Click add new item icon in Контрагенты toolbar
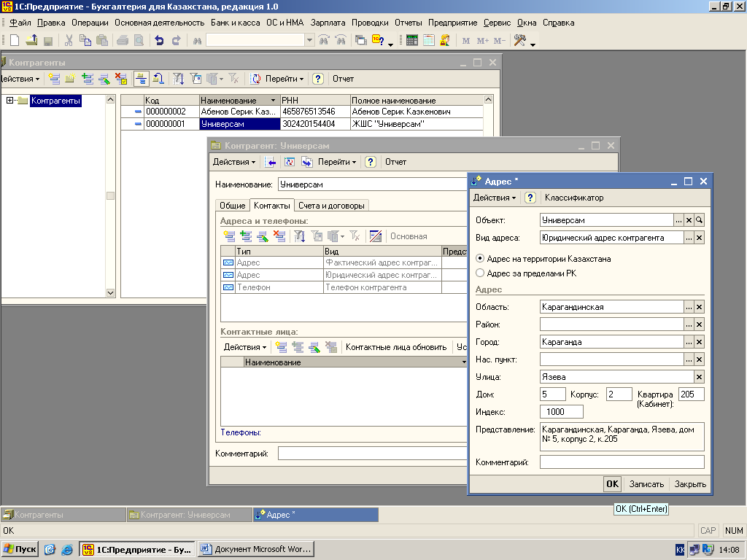Viewport: 747px width, 560px height. (x=54, y=79)
